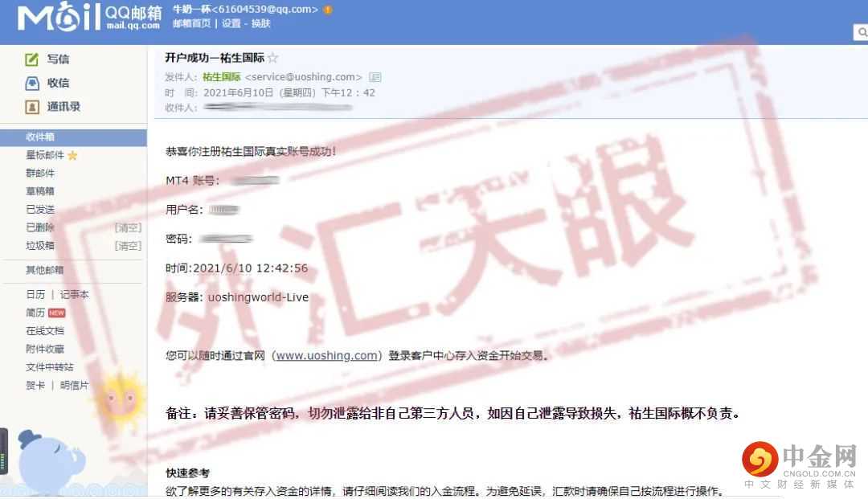Click the orange account alert icon
Screen dimensions: 868x499
coord(328,10)
